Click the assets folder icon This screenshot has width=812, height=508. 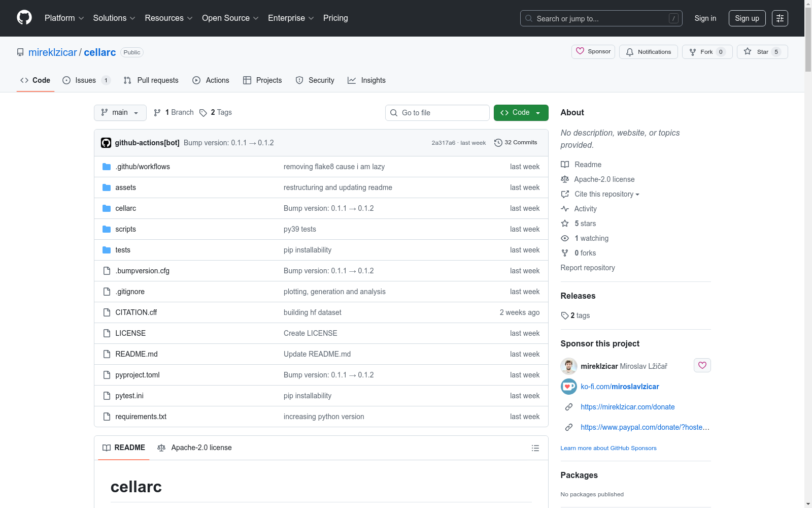point(107,187)
